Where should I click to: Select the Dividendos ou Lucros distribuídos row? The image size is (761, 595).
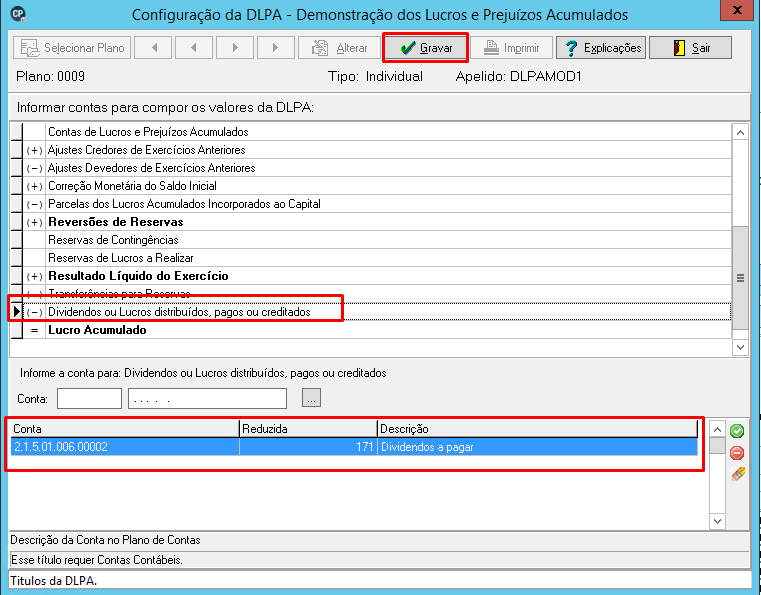371,312
